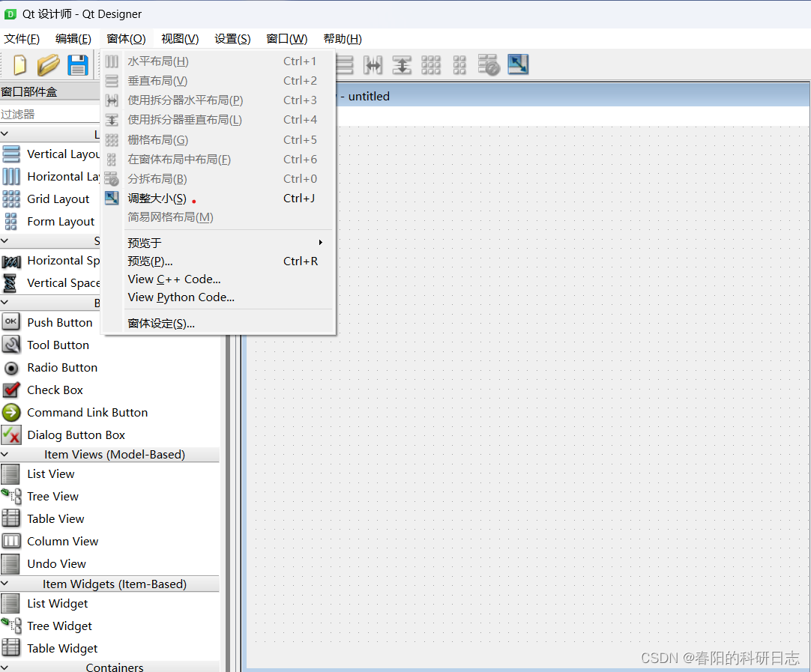811x672 pixels.
Task: Select the Tree View widget icon
Action: (x=11, y=496)
